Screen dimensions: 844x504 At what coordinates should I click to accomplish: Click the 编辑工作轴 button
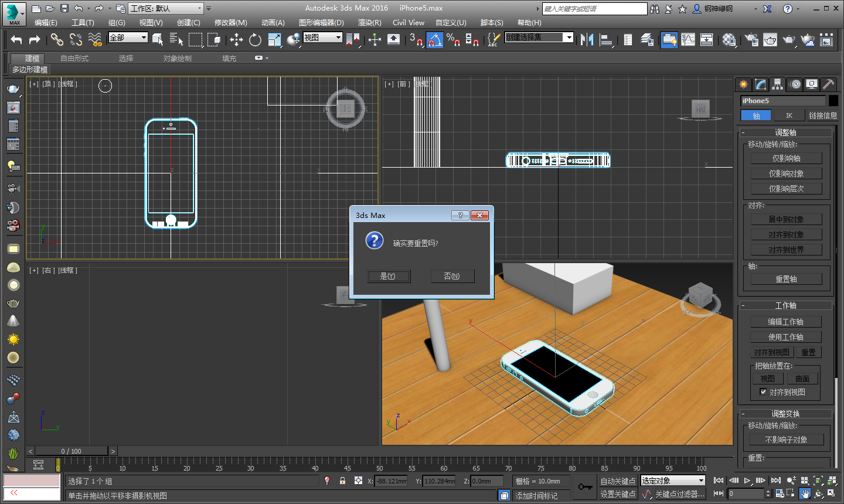pyautogui.click(x=786, y=322)
